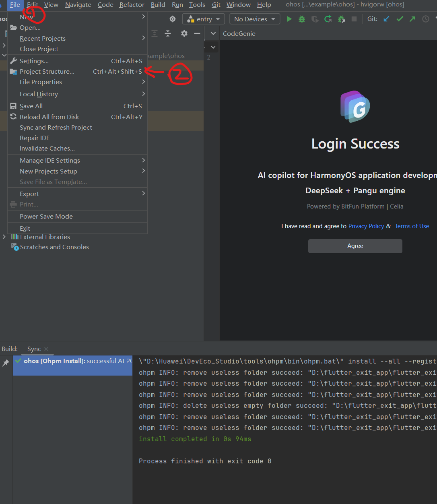This screenshot has width=437, height=504.
Task: Click the Agree button
Action: 355,246
